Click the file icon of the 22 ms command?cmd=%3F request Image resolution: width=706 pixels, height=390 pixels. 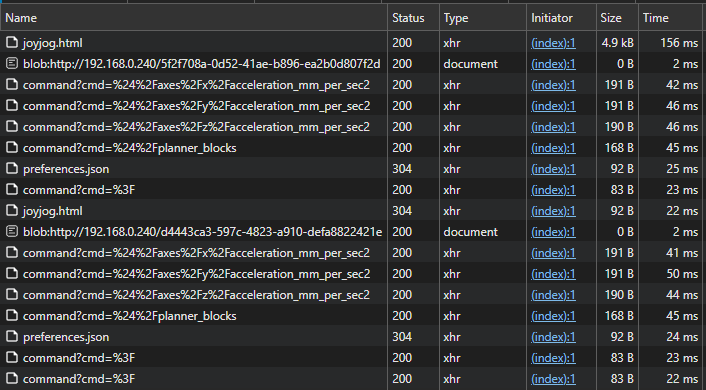(12, 379)
